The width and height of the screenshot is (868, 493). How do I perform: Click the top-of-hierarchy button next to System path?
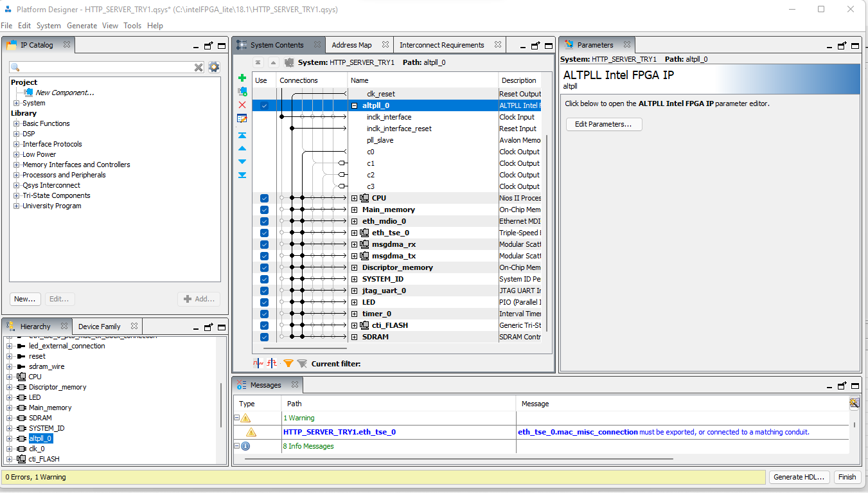click(x=258, y=62)
